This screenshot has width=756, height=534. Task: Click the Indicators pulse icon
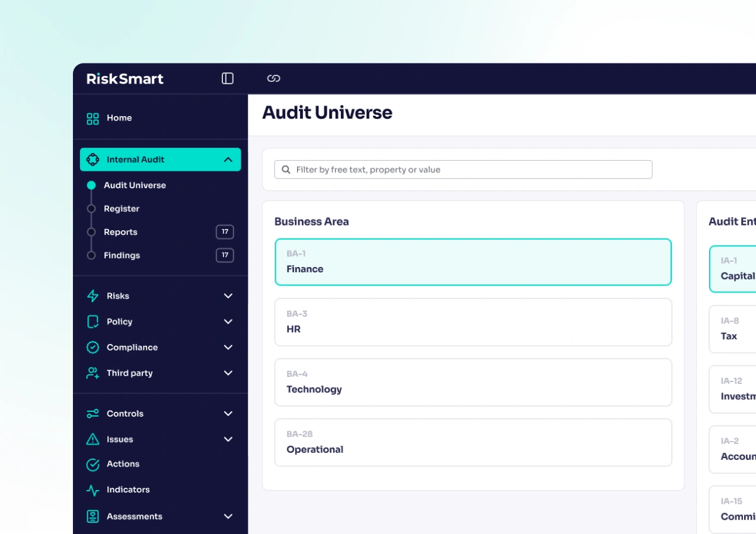point(92,490)
